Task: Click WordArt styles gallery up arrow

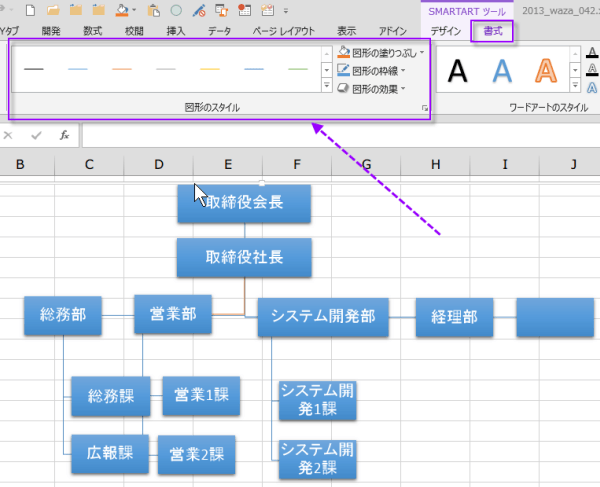Action: tap(575, 54)
